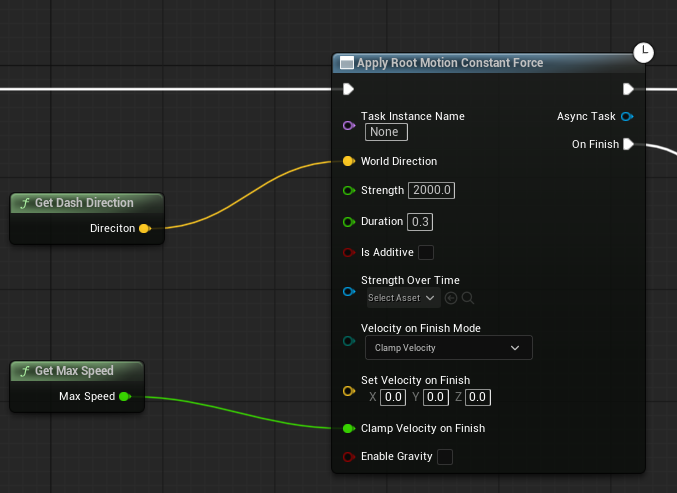Screen dimensions: 677x493
Task: Click the Set Velocity Z value field
Action: coord(478,397)
